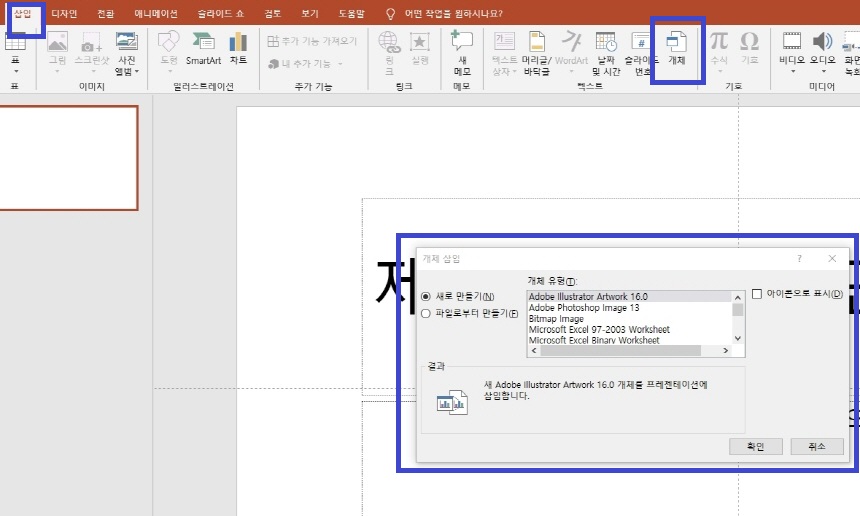The height and width of the screenshot is (516, 860).
Task: Expand 내 추가 기능 (My Add-ins) dropdown
Action: pos(340,64)
